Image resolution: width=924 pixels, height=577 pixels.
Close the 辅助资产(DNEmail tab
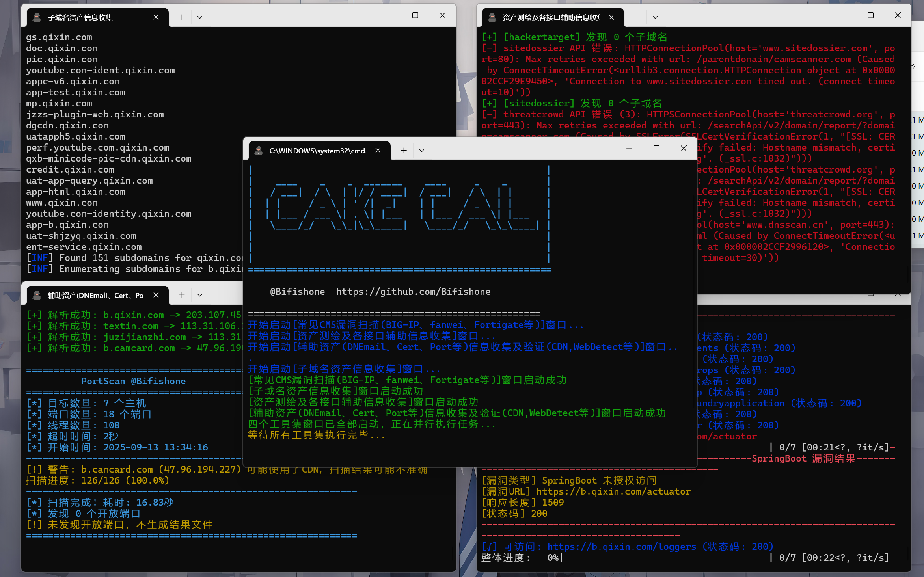pyautogui.click(x=156, y=295)
